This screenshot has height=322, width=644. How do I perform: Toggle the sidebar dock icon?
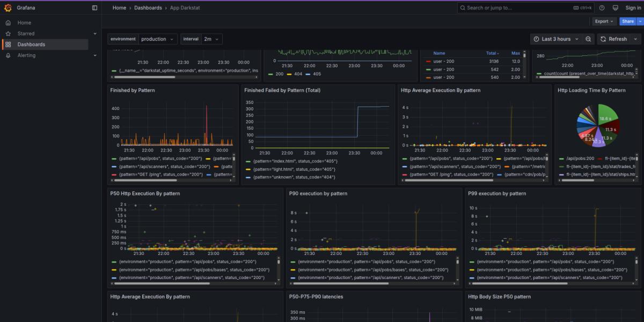[95, 8]
